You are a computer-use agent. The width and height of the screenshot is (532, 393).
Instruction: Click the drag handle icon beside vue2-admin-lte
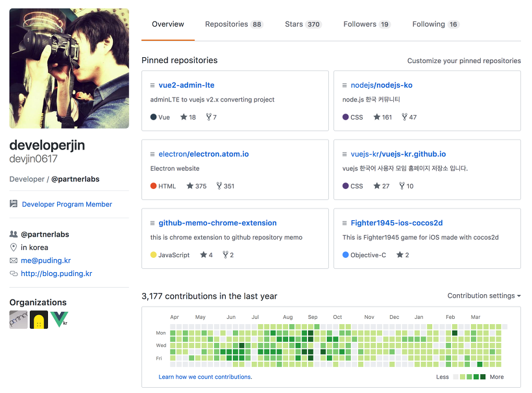(152, 85)
